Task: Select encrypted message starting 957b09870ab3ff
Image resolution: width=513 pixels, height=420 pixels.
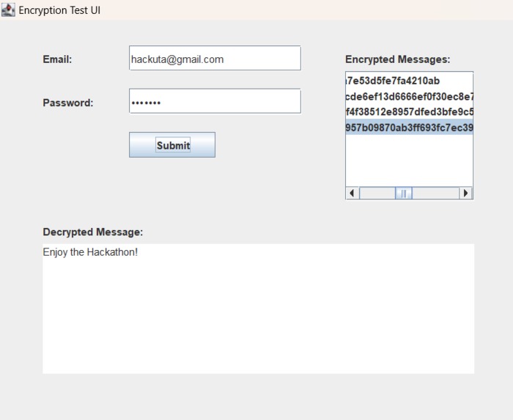Action: (x=409, y=128)
